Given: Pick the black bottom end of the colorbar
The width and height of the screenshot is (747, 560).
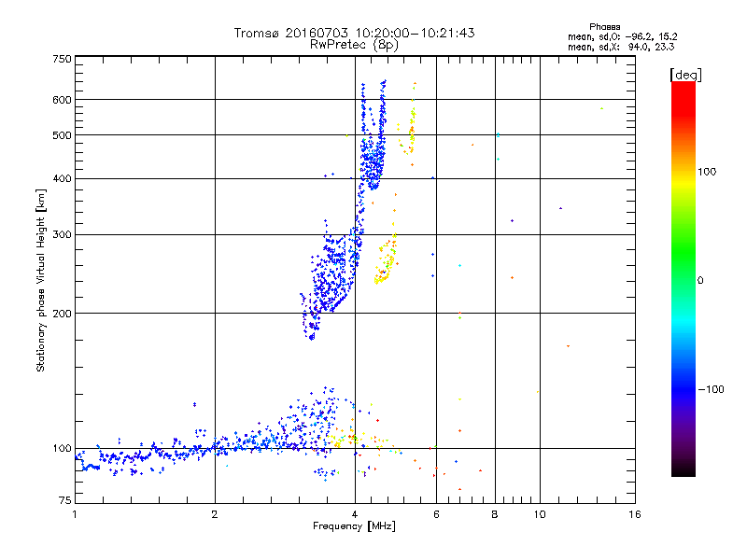Looking at the screenshot, I should [x=684, y=470].
